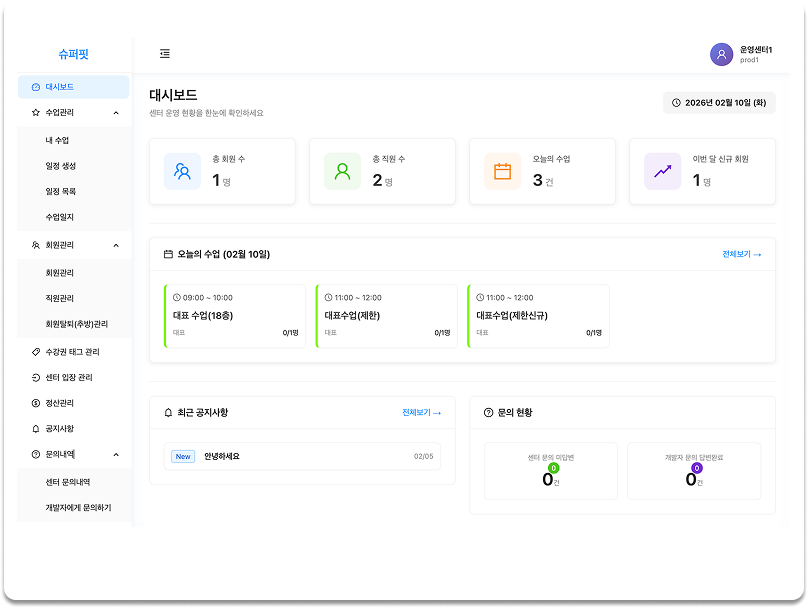
Task: Click the 2026년 02월 10일 date button
Action: click(719, 102)
